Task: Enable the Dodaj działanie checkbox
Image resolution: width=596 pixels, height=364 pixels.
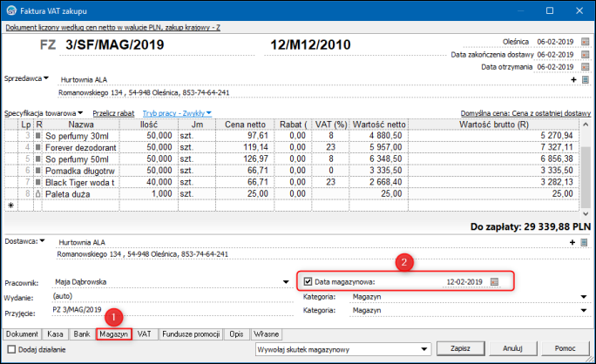Action: 10,349
